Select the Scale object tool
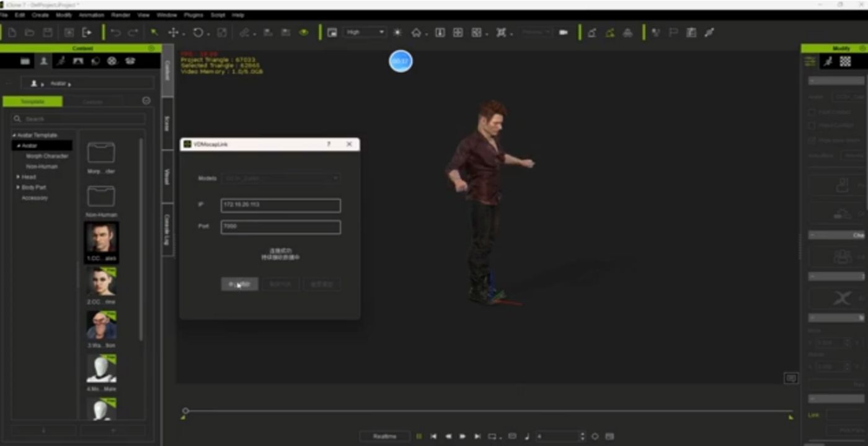868x446 pixels. (222, 32)
